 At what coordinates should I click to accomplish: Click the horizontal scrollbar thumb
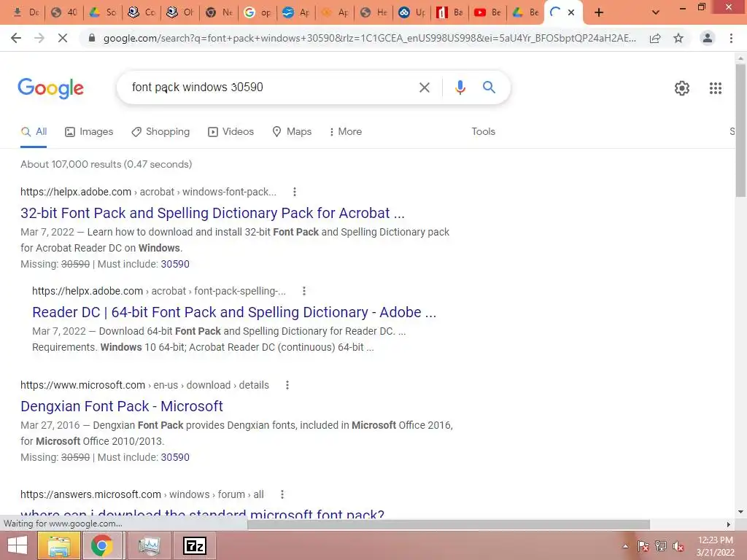(x=449, y=524)
